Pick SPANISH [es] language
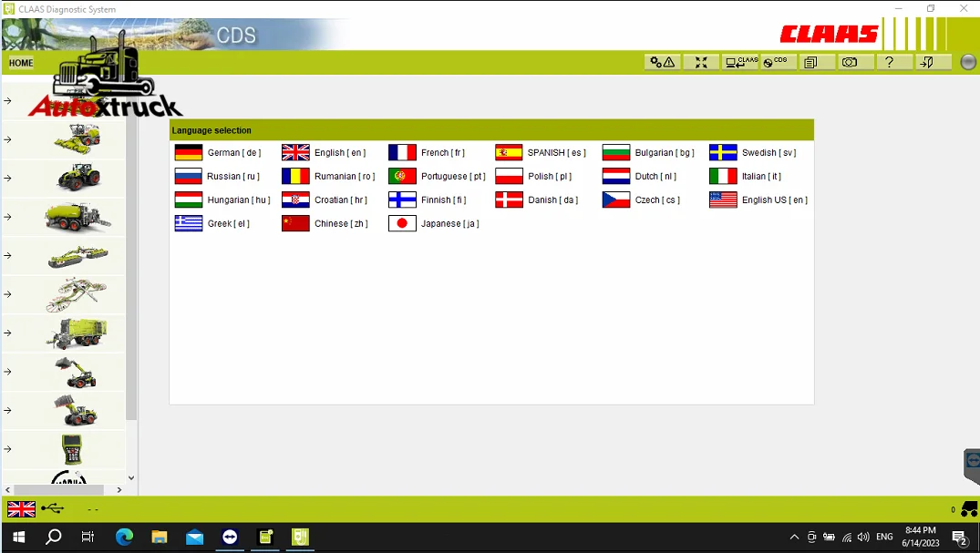This screenshot has height=553, width=980. pyautogui.click(x=541, y=152)
